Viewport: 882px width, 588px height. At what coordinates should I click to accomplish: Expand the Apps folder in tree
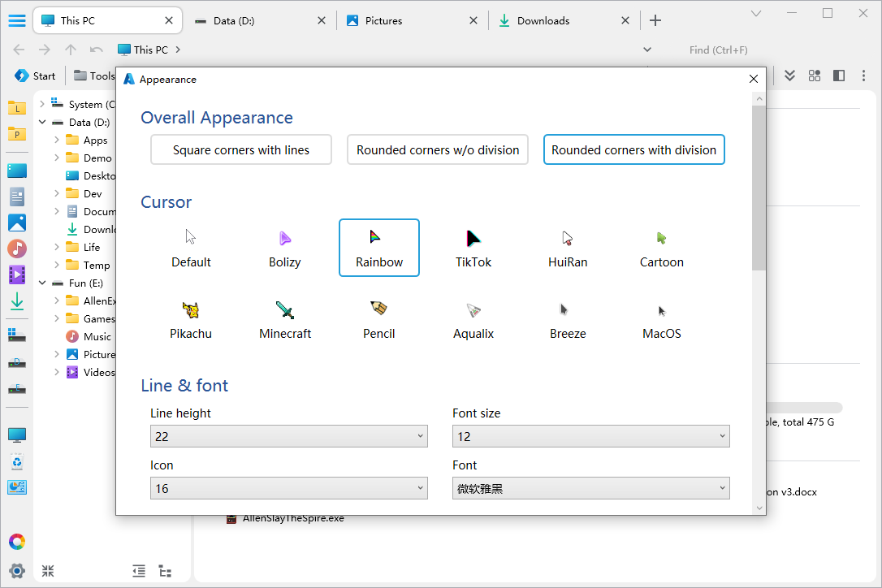[57, 140]
